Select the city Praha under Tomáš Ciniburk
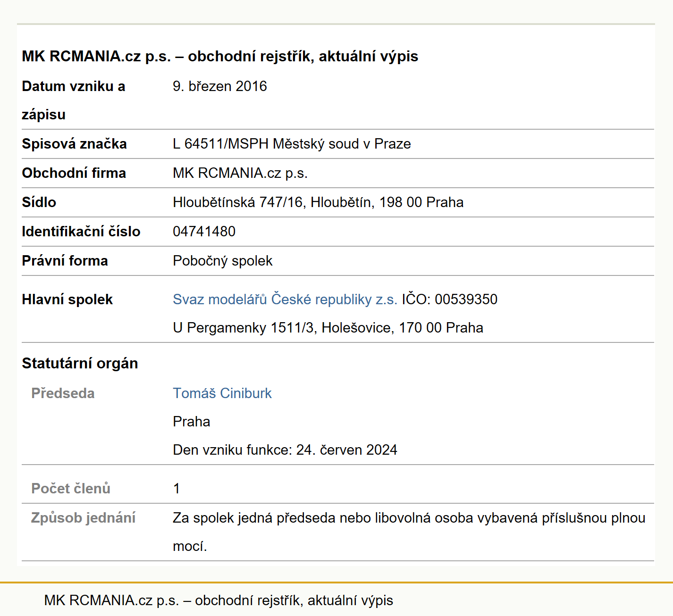 [191, 422]
